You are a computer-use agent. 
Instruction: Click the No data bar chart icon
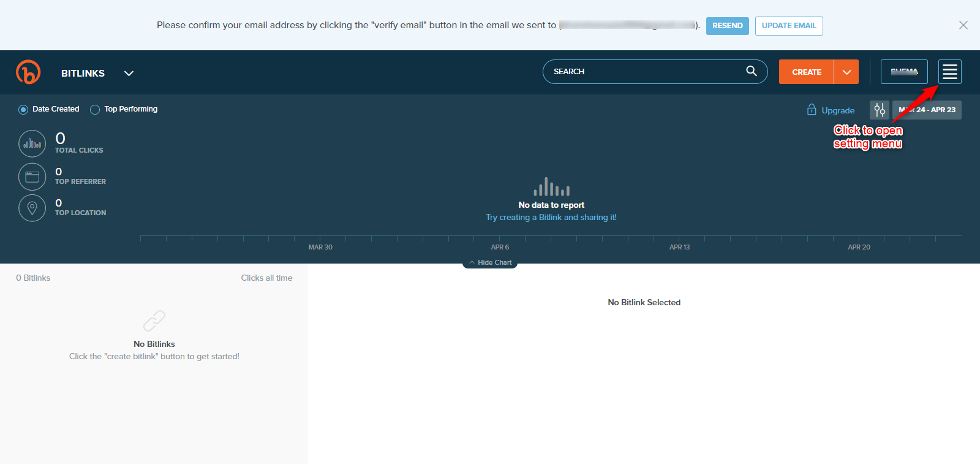click(551, 187)
